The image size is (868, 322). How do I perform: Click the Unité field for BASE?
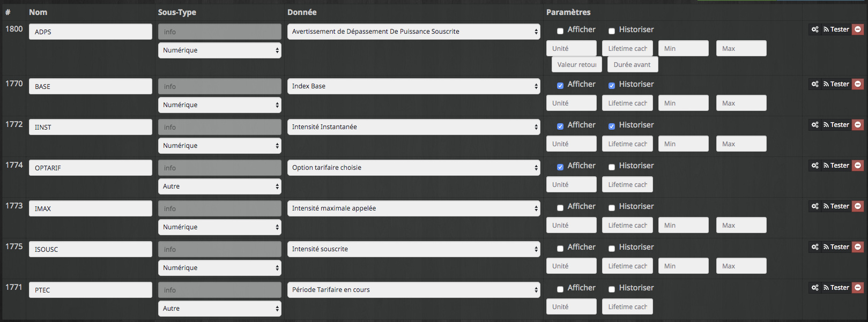coord(572,103)
